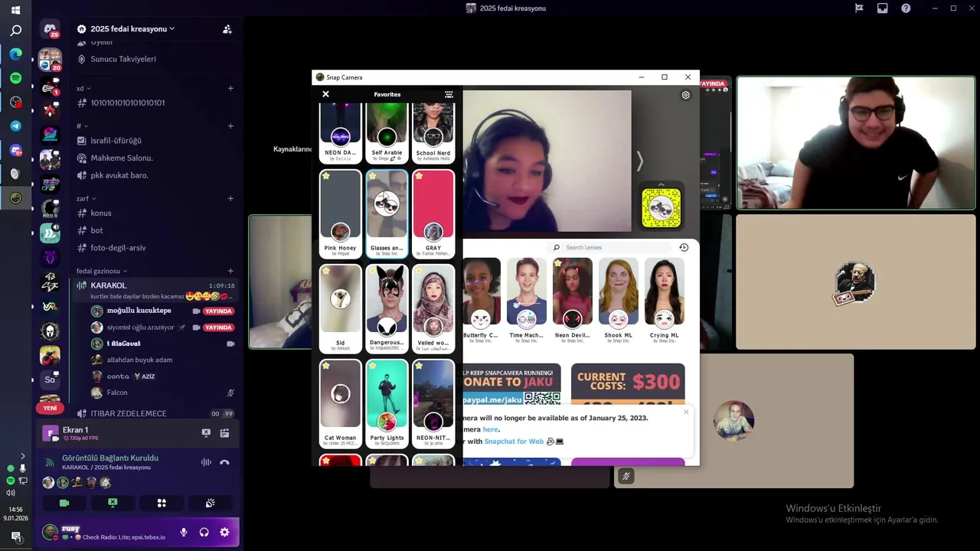Open the Discord inbox icon in title bar
This screenshot has width=980, height=551.
click(x=882, y=8)
